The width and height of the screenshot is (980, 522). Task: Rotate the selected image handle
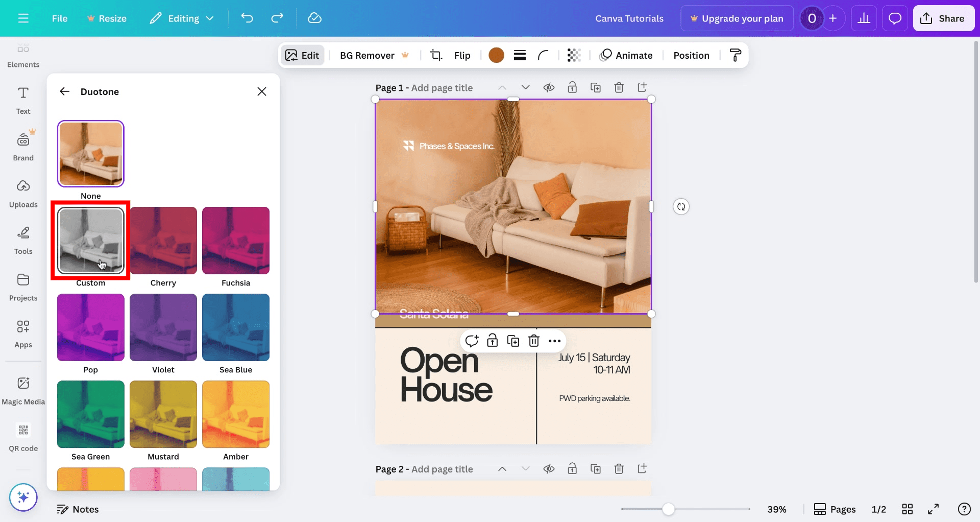pyautogui.click(x=681, y=206)
